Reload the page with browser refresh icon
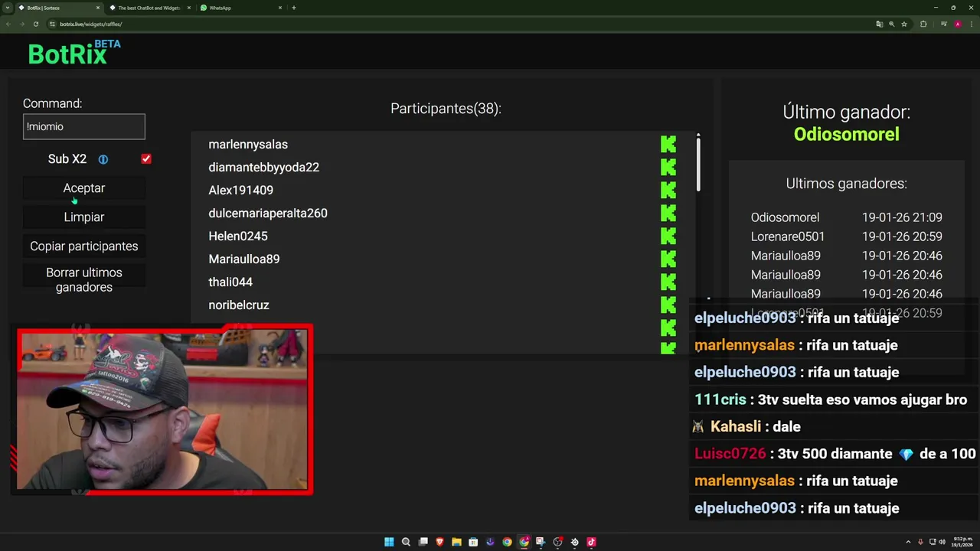Viewport: 980px width, 551px height. [x=35, y=24]
